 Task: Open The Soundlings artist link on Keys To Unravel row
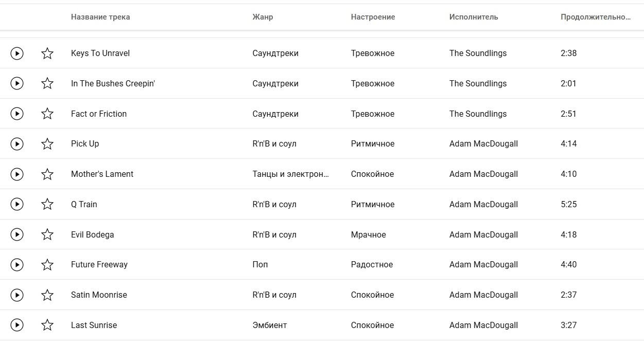(x=478, y=53)
